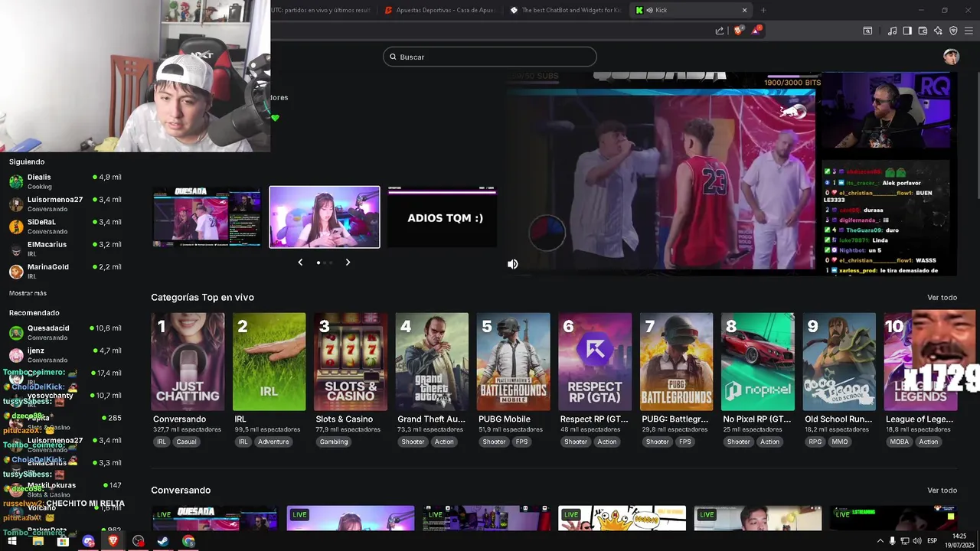This screenshot has height=551, width=980.
Task: Open new tab with plus button
Action: click(x=763, y=10)
